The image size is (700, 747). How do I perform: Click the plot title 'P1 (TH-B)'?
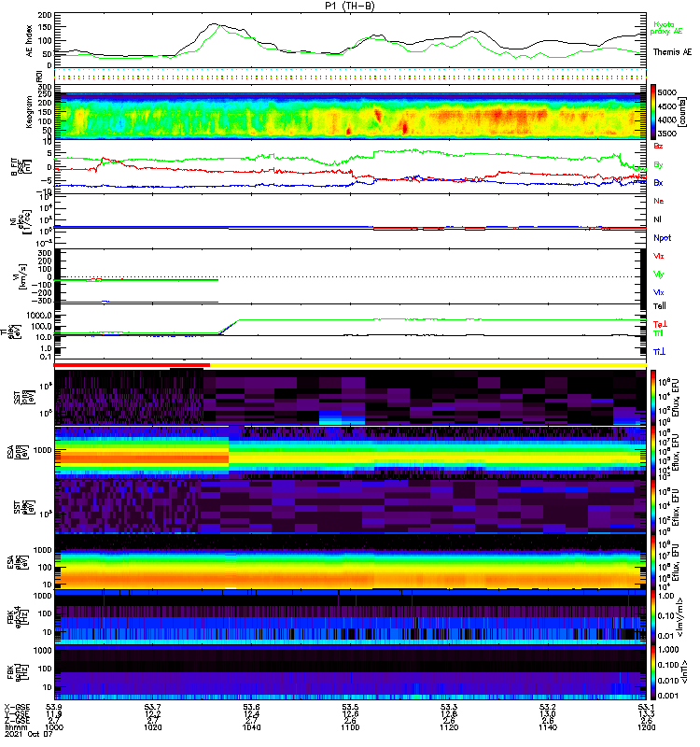(349, 6)
